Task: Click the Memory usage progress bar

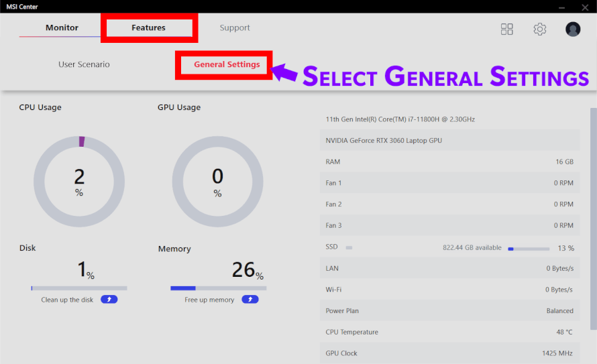Action: pyautogui.click(x=218, y=288)
